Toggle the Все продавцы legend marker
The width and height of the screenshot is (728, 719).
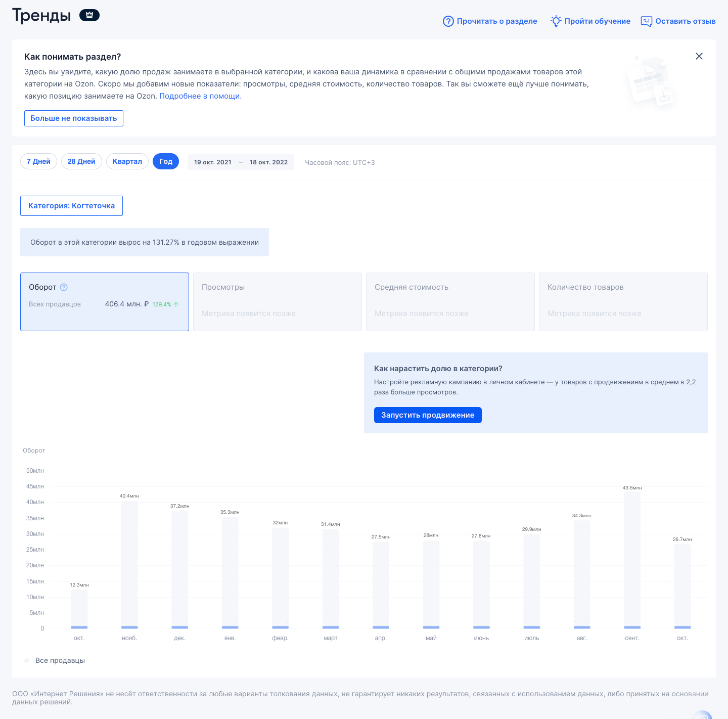click(x=27, y=660)
